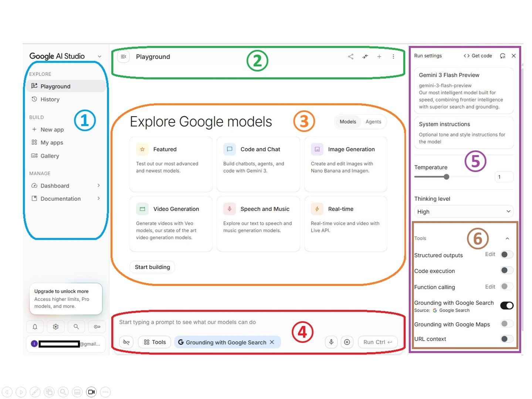Collapse the sidebar using the Playground panel icon
The height and width of the screenshot is (399, 532).
[x=123, y=57]
